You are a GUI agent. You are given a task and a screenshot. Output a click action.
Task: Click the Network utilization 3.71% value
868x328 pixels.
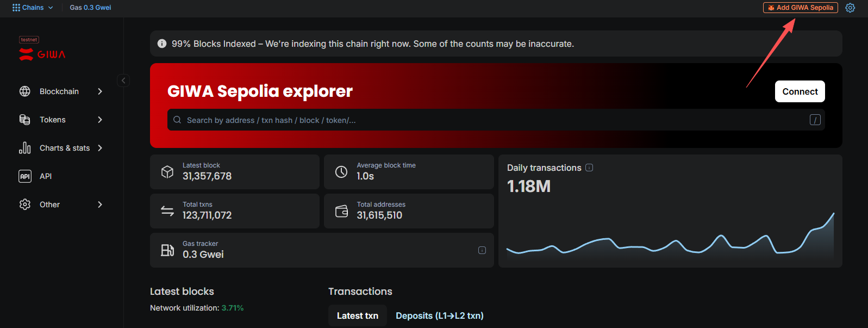[233, 308]
